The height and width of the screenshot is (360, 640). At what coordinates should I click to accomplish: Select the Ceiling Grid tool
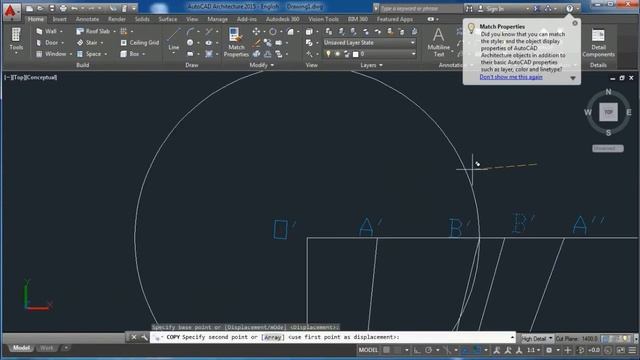click(140, 42)
